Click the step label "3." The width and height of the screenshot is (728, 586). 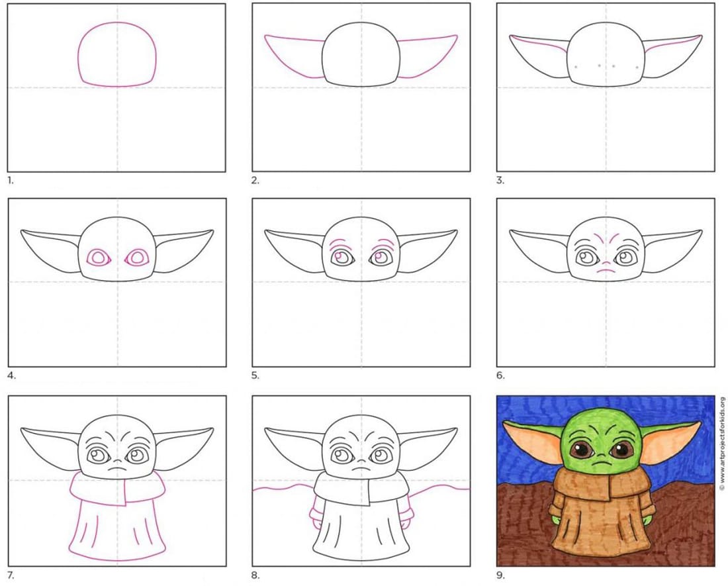pyautogui.click(x=500, y=181)
